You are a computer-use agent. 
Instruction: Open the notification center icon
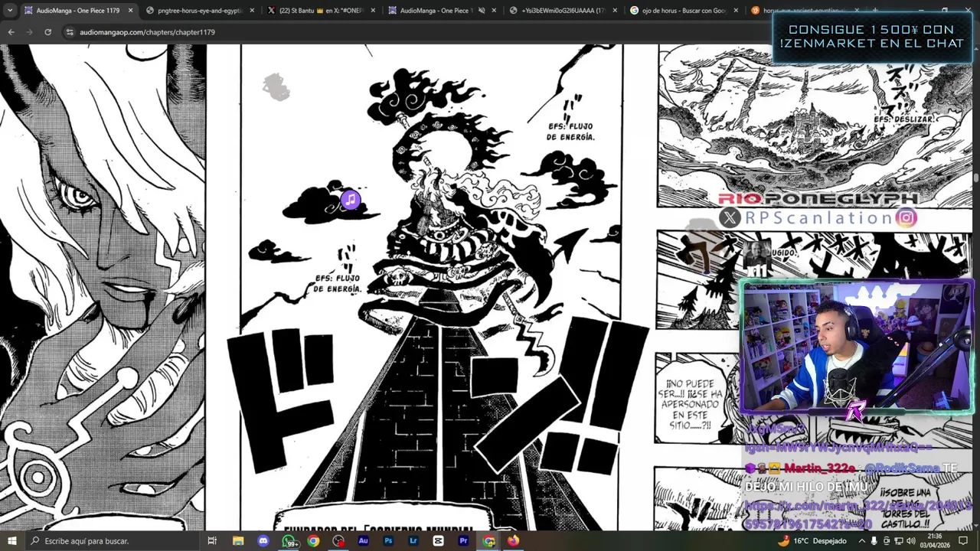click(963, 541)
